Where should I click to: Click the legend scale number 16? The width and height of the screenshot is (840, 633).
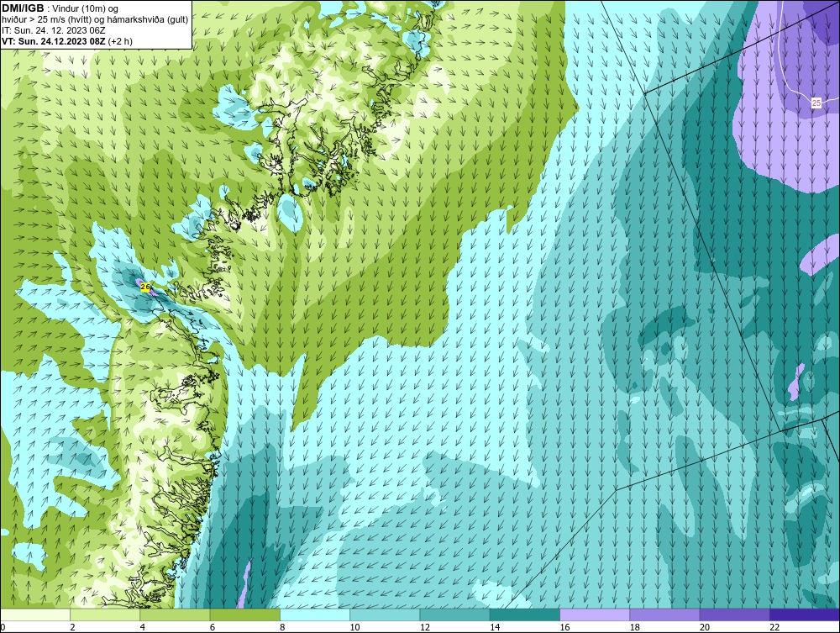coord(564,628)
